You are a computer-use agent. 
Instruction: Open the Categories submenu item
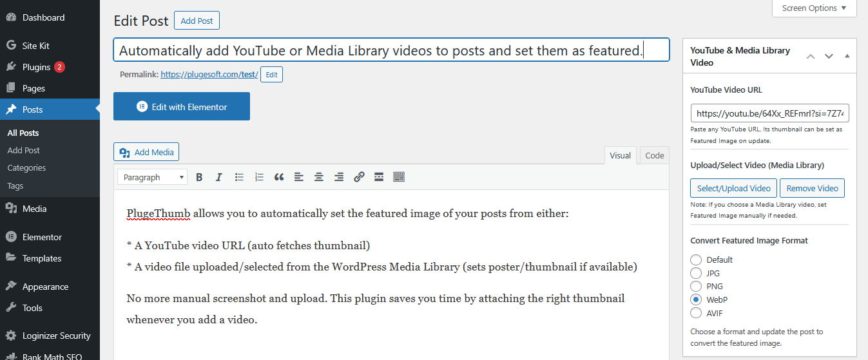tap(26, 167)
